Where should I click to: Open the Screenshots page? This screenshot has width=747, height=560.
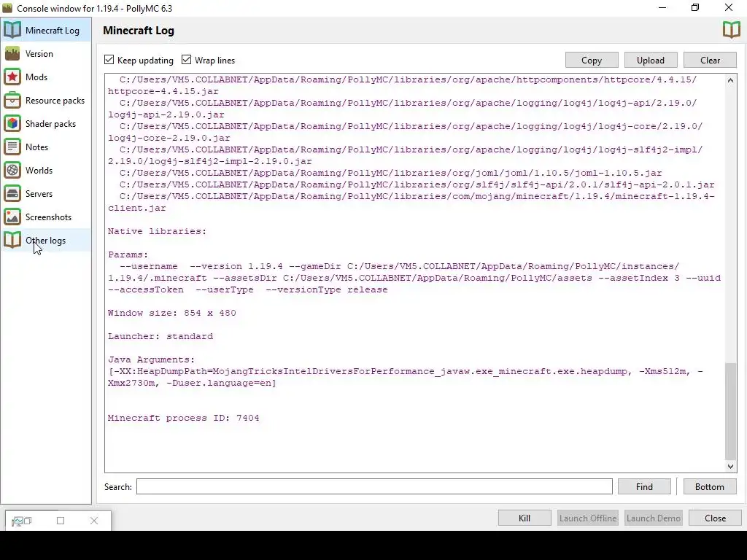click(x=46, y=217)
